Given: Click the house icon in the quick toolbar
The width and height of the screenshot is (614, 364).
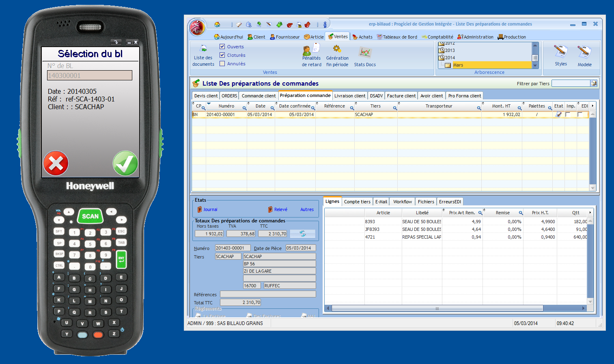Looking at the screenshot, I should pyautogui.click(x=217, y=24).
